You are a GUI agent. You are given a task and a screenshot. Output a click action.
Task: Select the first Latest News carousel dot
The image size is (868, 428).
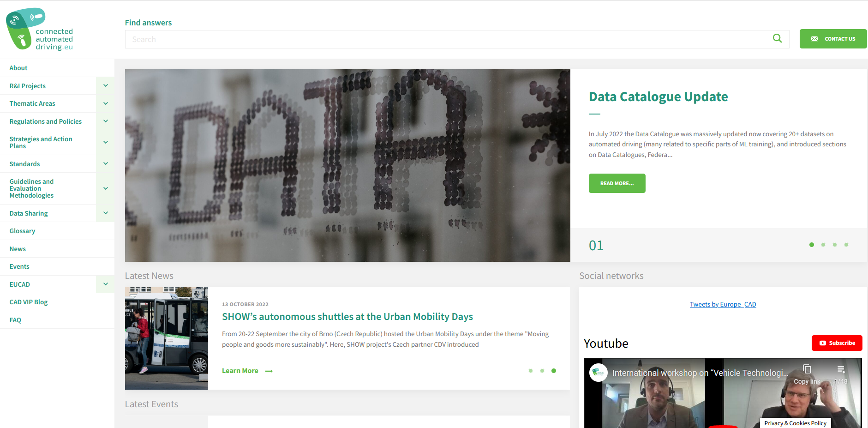click(530, 371)
